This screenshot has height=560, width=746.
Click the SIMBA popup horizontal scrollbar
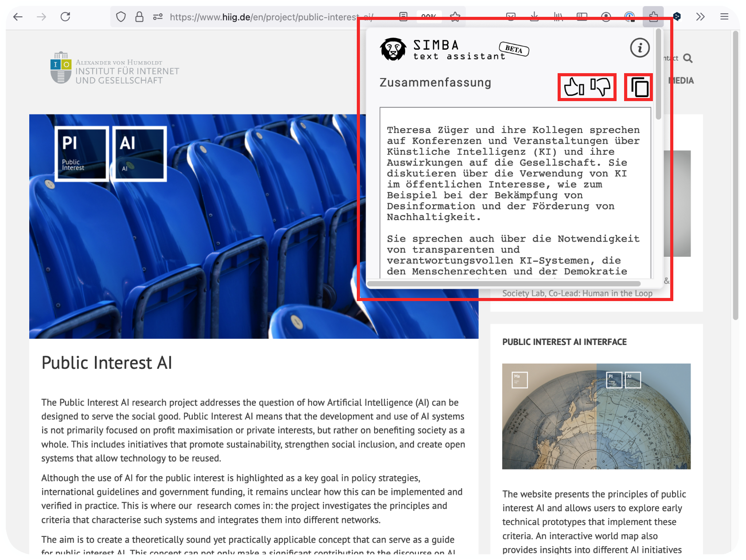pyautogui.click(x=504, y=283)
